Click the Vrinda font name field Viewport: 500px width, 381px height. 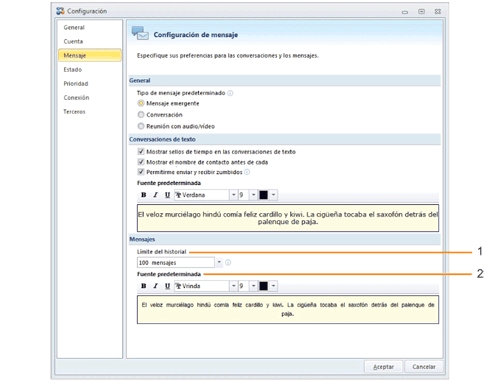tap(202, 286)
